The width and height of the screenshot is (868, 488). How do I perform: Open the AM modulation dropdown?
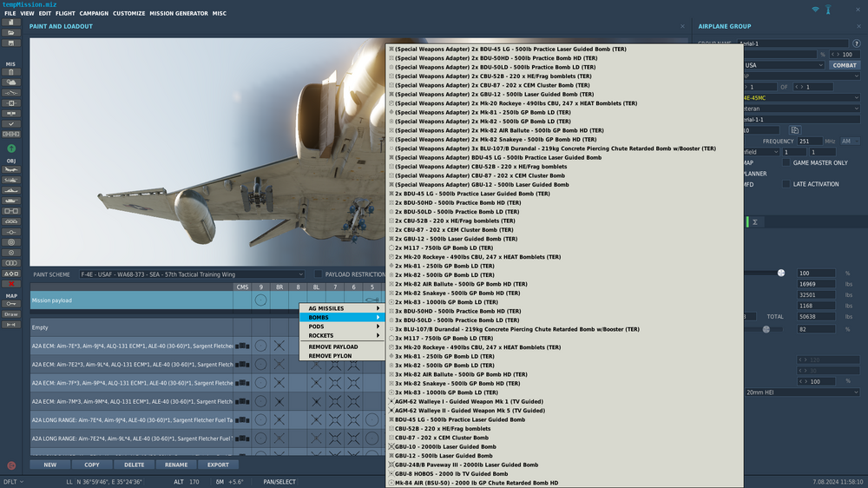(851, 142)
